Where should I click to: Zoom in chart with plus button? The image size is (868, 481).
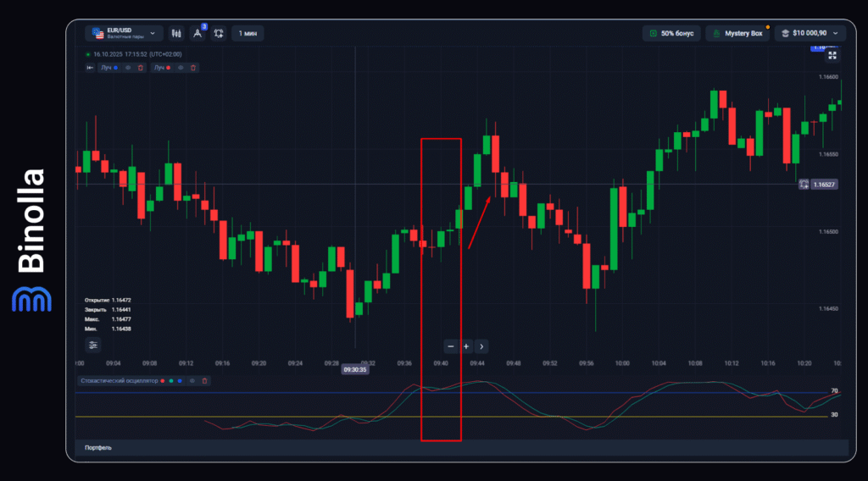[x=466, y=346]
